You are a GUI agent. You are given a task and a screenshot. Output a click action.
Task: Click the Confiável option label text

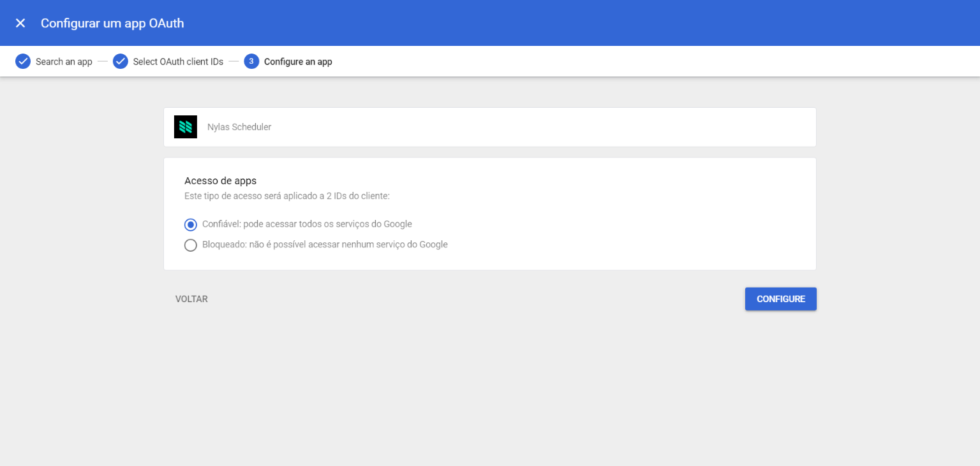coord(307,224)
